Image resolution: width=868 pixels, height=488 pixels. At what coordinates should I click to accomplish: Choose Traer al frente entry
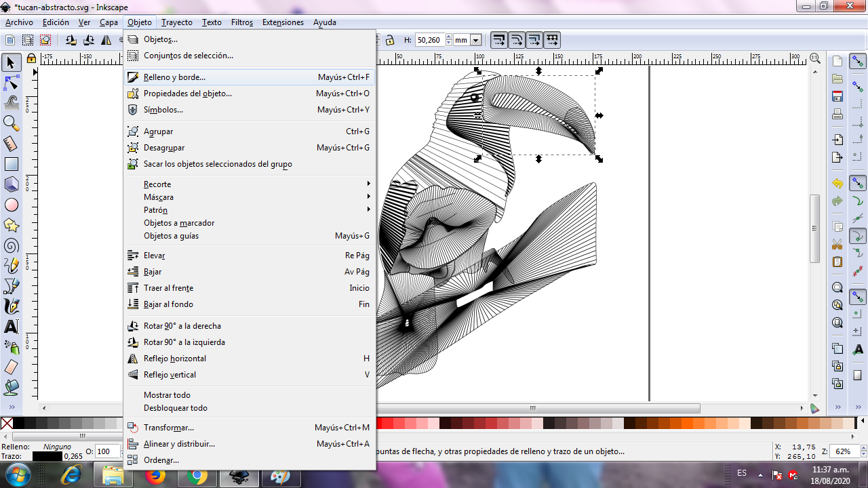[250, 288]
